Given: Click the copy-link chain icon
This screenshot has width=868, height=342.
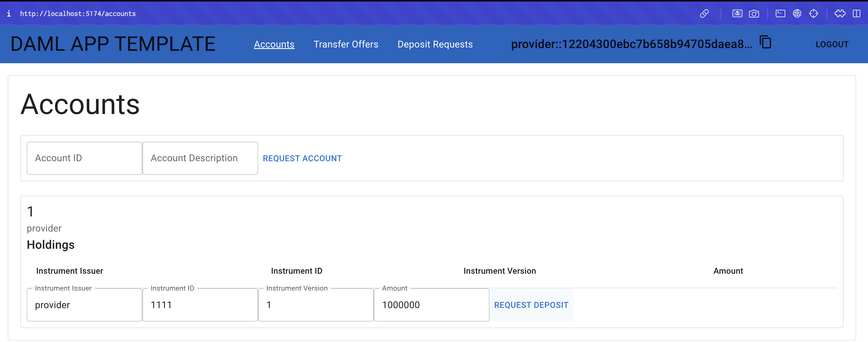Looking at the screenshot, I should point(704,13).
